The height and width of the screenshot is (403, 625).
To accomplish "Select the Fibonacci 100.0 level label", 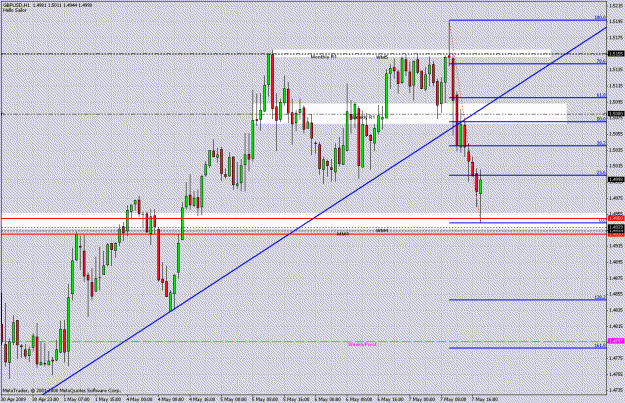I will pos(600,18).
